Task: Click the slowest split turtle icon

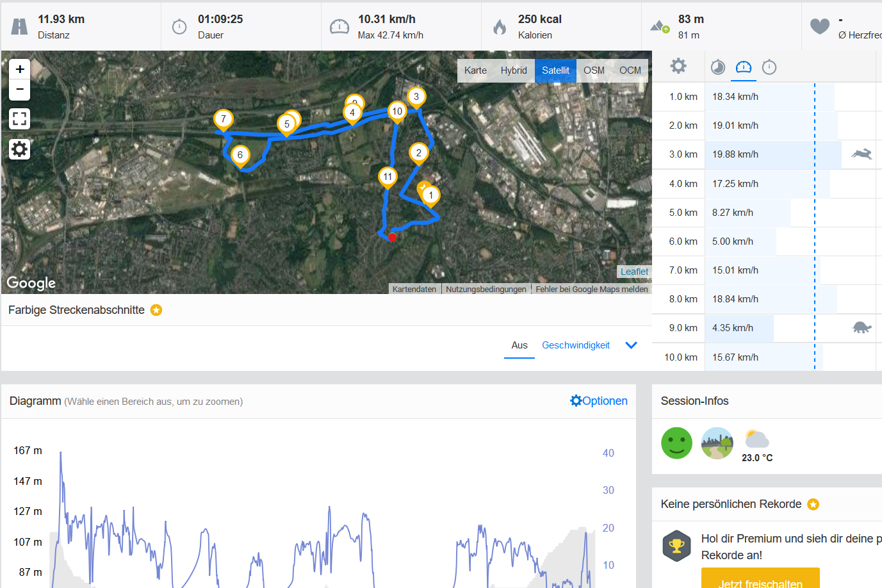Action: click(862, 327)
